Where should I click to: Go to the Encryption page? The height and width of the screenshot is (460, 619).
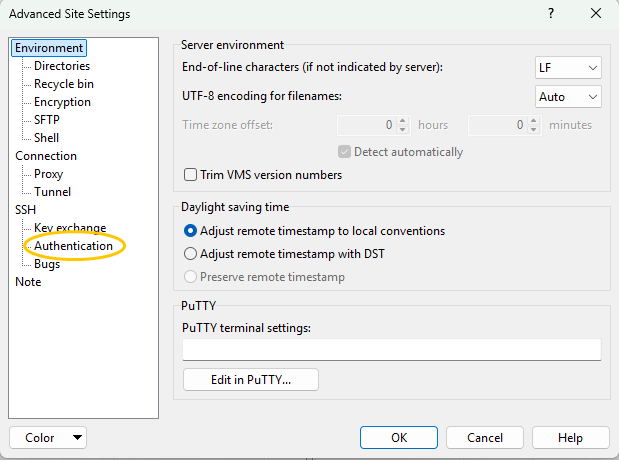(62, 102)
